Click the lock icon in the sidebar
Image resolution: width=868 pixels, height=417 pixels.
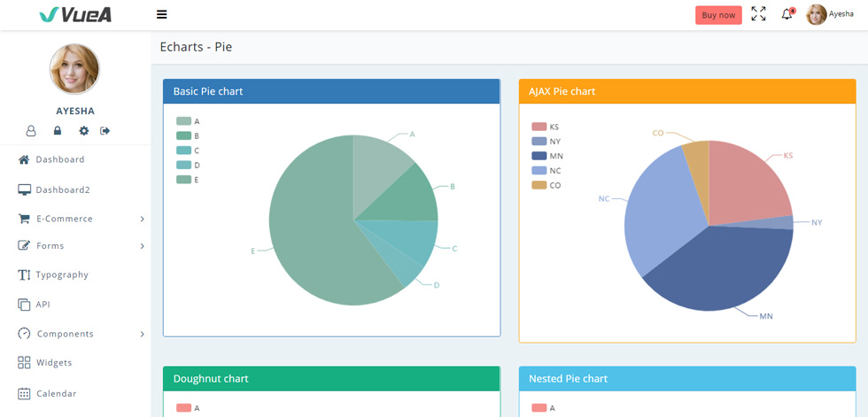[x=57, y=131]
